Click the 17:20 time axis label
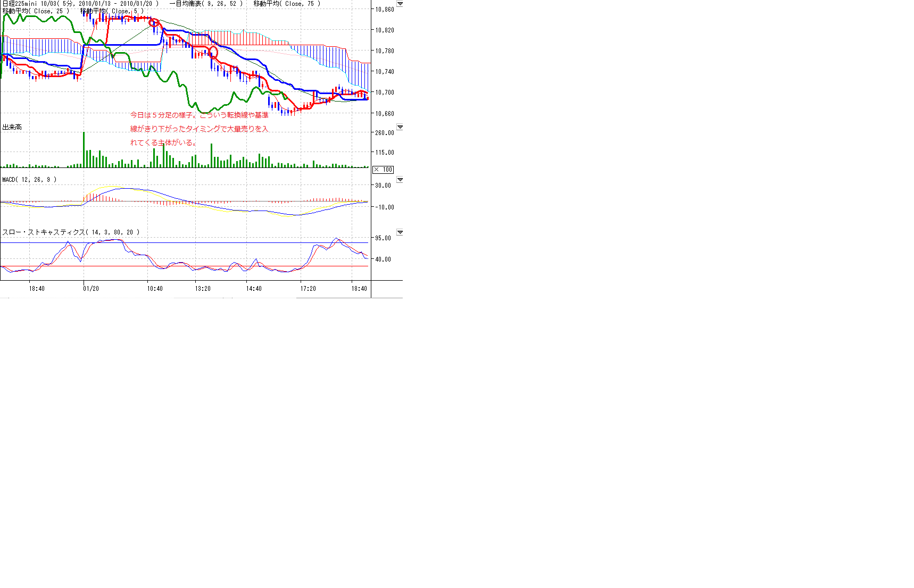Viewport: 914px width, 588px height. (x=308, y=289)
